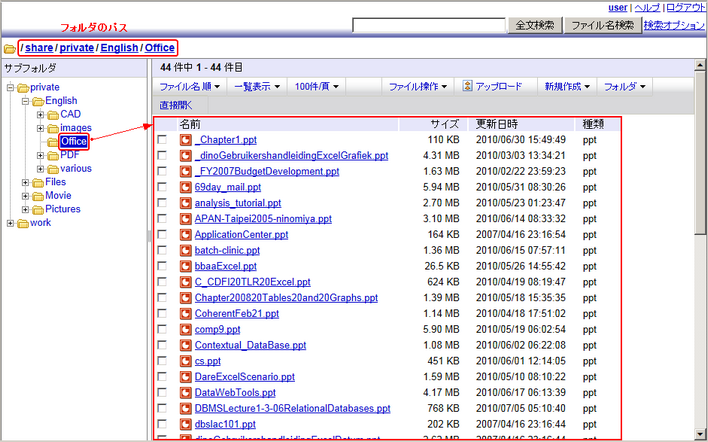
Task: Click the ppt icon next to 69day_mail.ppt
Action: (x=186, y=187)
